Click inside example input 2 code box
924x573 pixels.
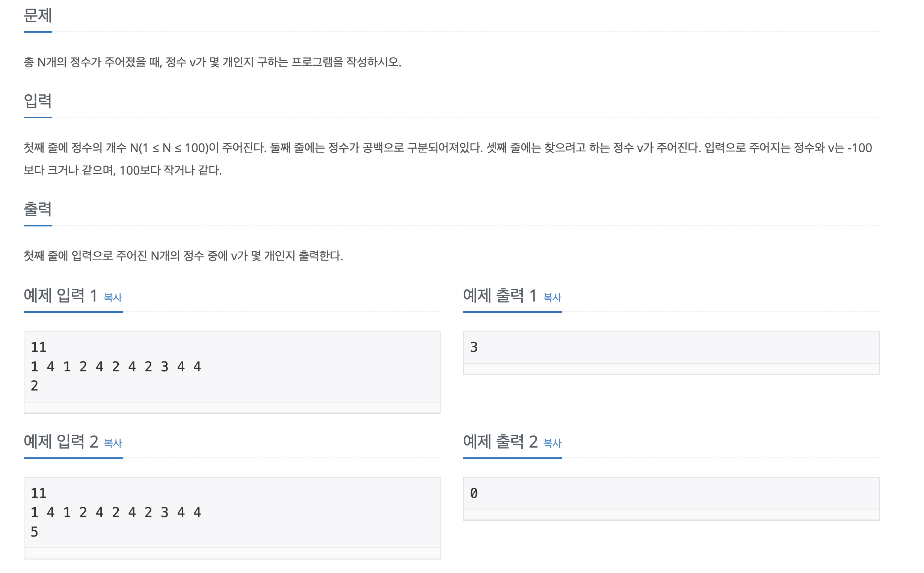pyautogui.click(x=232, y=513)
